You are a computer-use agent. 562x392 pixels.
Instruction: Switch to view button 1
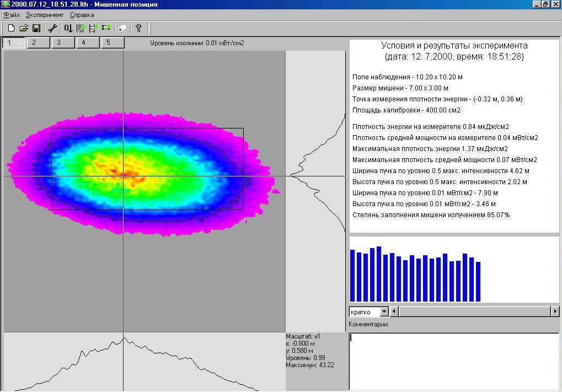[x=14, y=42]
